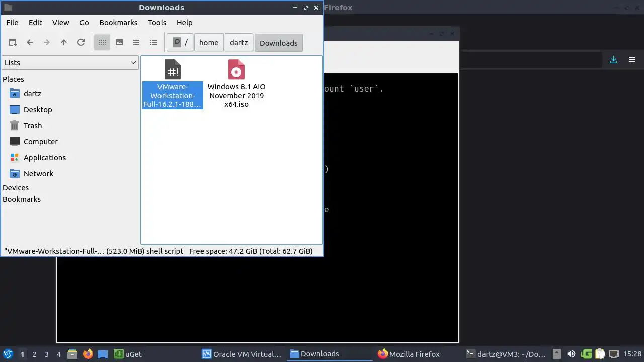
Task: Open the Lubuntu start menu
Action: pyautogui.click(x=8, y=354)
